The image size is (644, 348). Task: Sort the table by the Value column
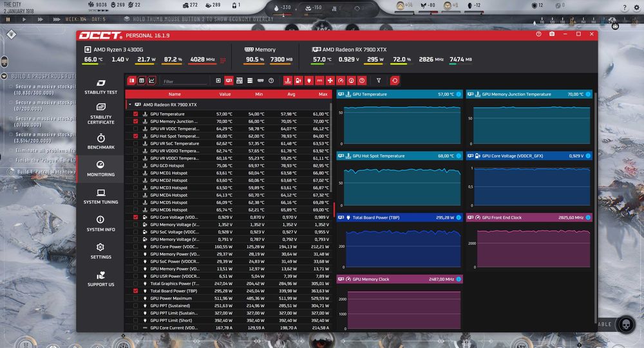click(225, 95)
